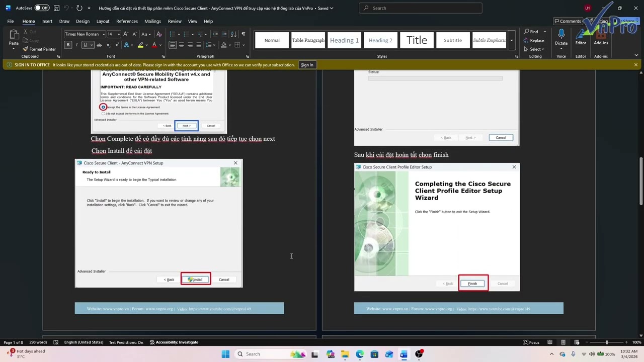This screenshot has height=362, width=644.
Task: Open Change Case dropdown
Action: click(x=145, y=34)
